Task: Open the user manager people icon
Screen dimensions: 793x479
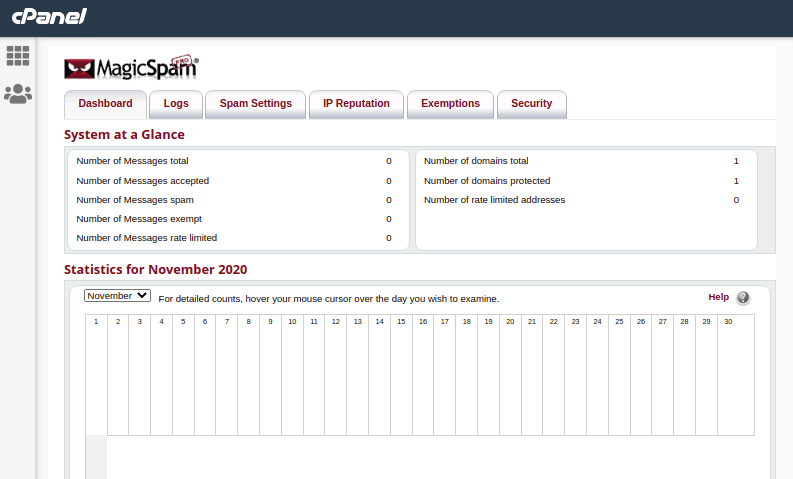Action: (18, 94)
